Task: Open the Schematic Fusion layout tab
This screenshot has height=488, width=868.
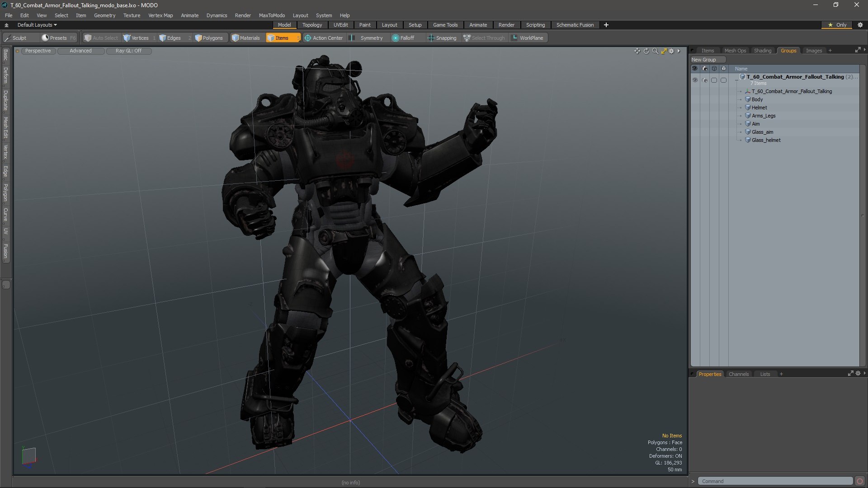Action: [575, 25]
